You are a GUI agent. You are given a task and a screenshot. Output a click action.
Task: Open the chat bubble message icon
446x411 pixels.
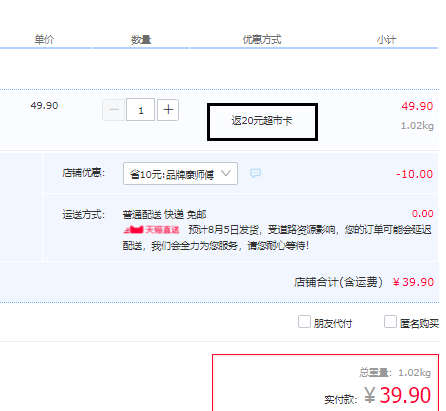(256, 173)
